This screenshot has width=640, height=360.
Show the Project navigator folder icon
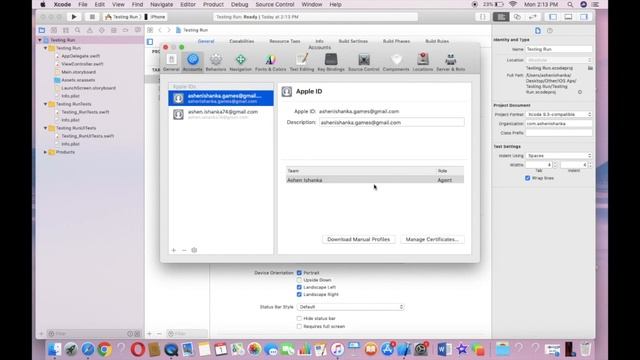(42, 30)
